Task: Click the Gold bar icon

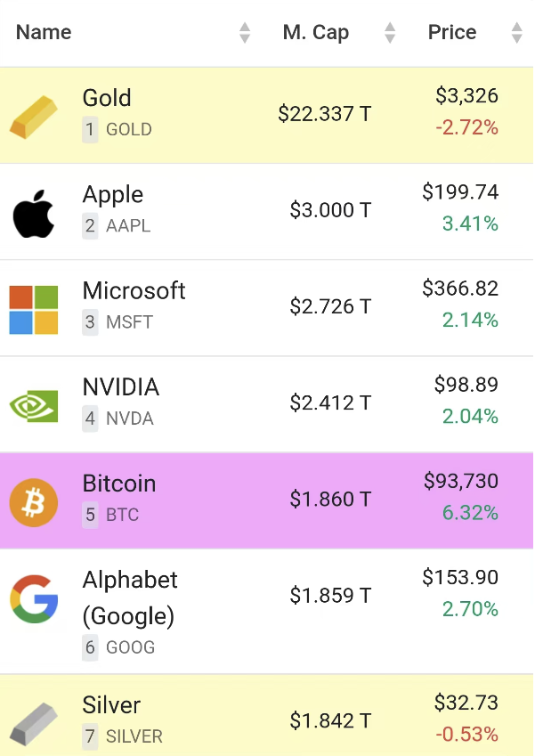Action: click(34, 118)
